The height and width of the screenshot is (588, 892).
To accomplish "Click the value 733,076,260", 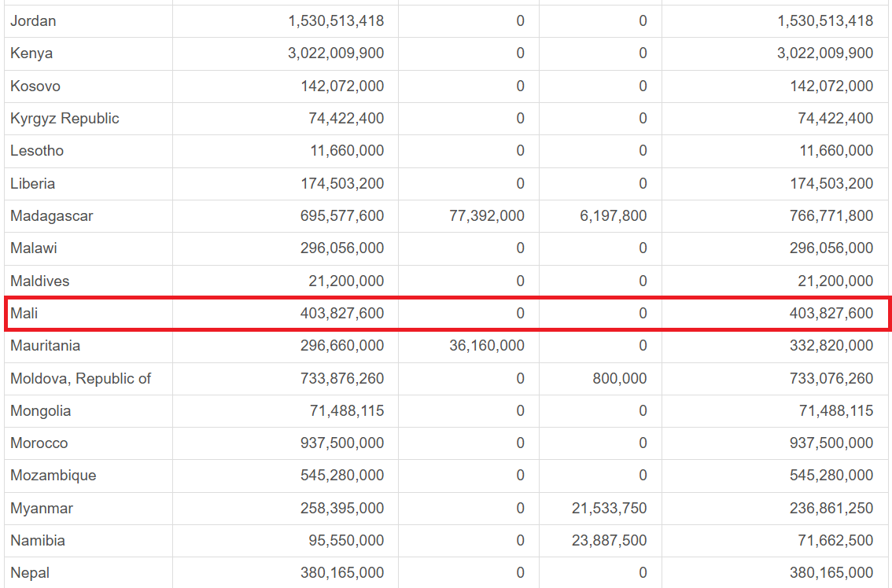I will [831, 379].
